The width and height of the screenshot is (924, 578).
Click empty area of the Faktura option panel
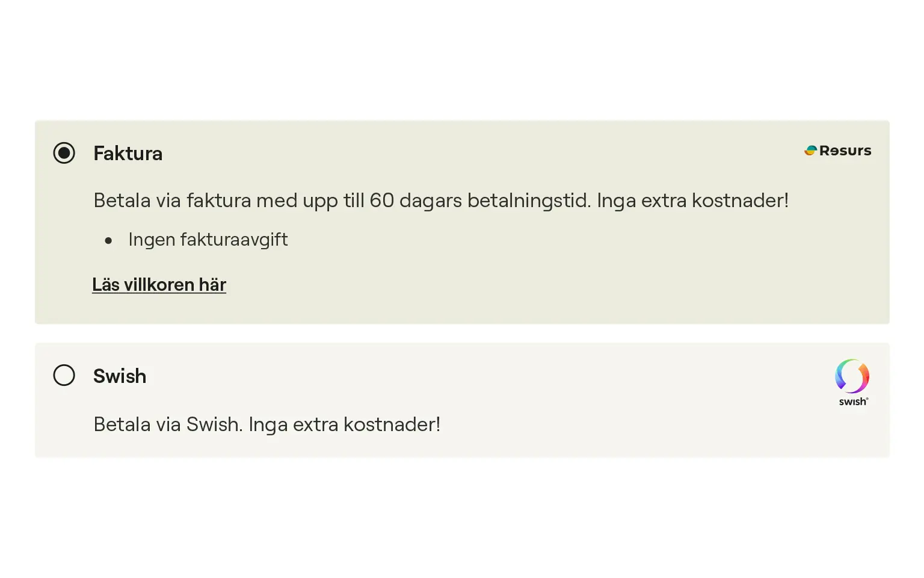[541, 271]
